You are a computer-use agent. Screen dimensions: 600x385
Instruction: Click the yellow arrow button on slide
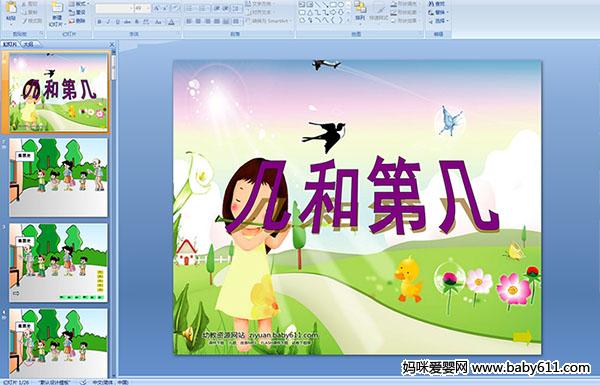point(522,337)
